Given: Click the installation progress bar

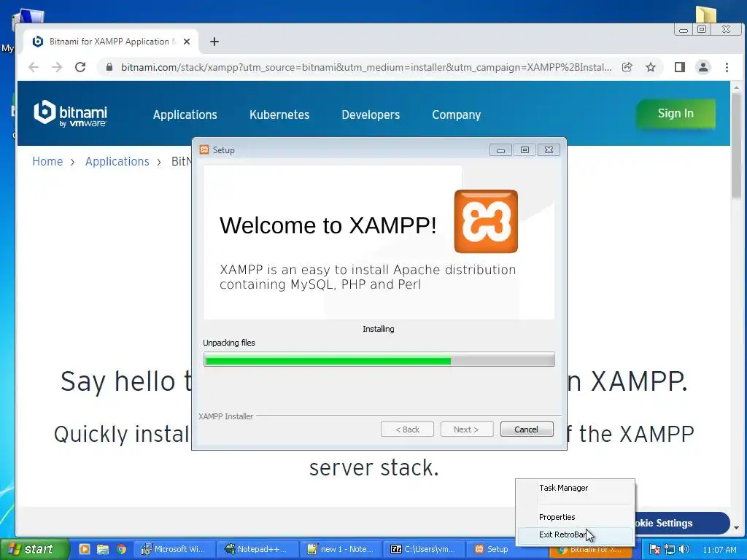Looking at the screenshot, I should tap(379, 359).
